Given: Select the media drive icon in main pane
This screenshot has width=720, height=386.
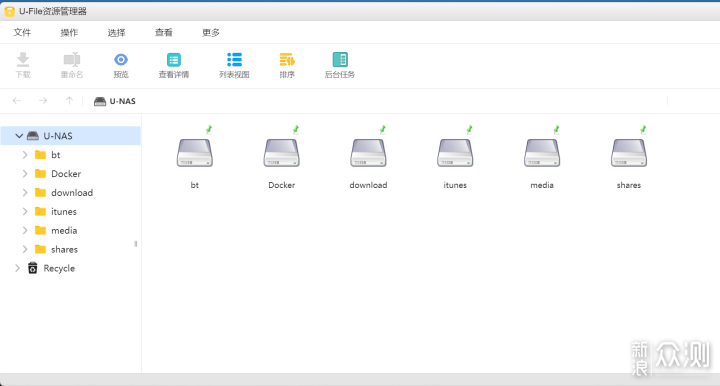Looking at the screenshot, I should 542,153.
